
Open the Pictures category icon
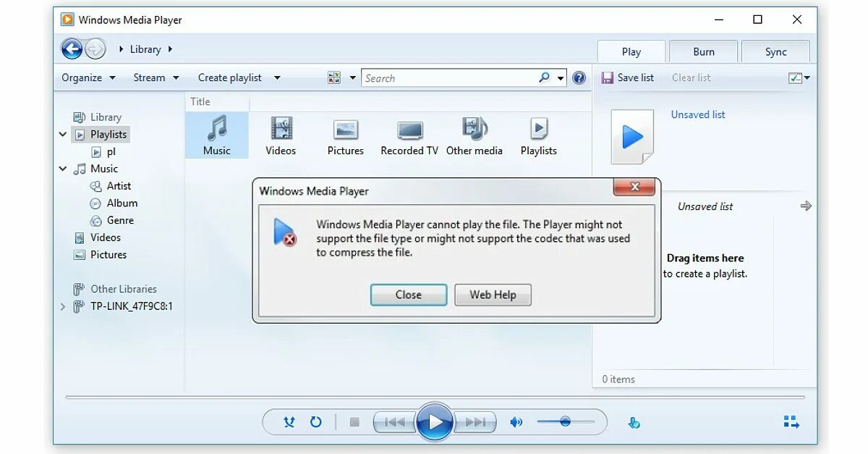pos(346,135)
